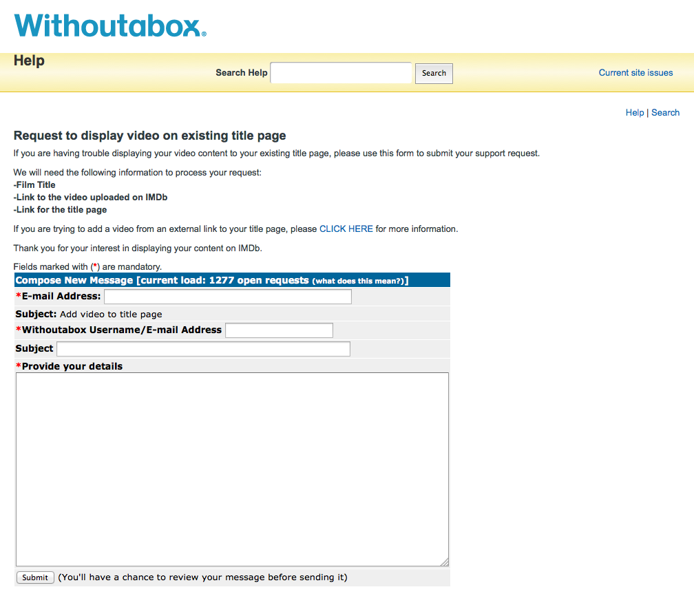The image size is (694, 616).
Task: Click 'Add video to title page' subject text
Action: click(x=111, y=315)
